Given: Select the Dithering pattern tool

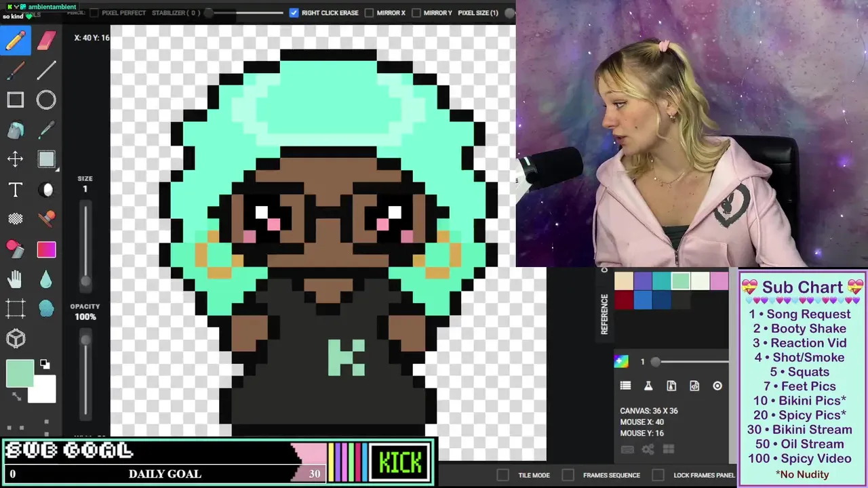Looking at the screenshot, I should pyautogui.click(x=16, y=219).
